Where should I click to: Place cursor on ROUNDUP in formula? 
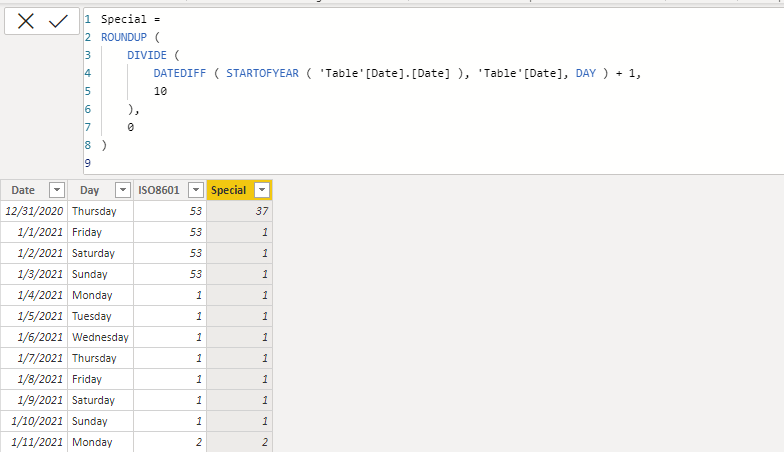[124, 37]
